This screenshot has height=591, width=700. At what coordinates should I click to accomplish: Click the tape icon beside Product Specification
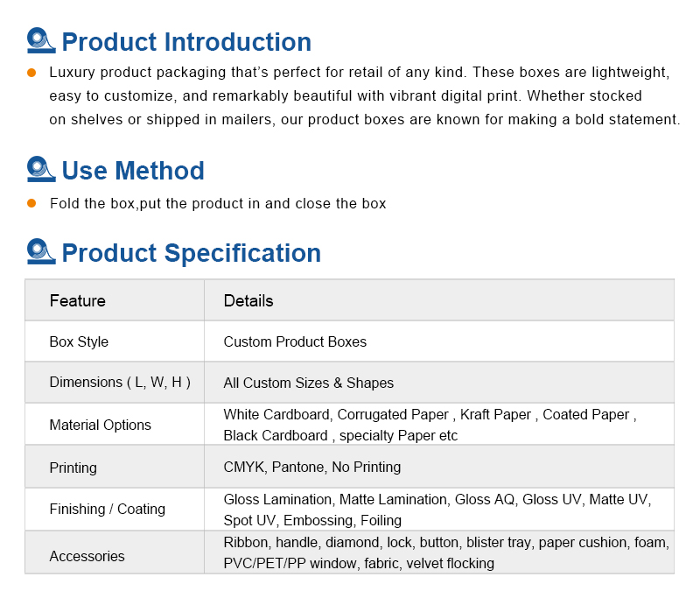point(41,251)
